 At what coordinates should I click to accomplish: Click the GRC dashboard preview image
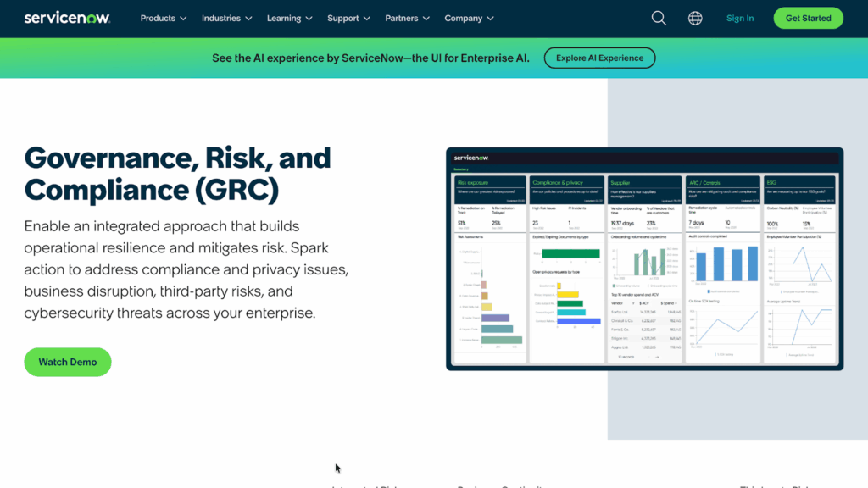pos(644,260)
